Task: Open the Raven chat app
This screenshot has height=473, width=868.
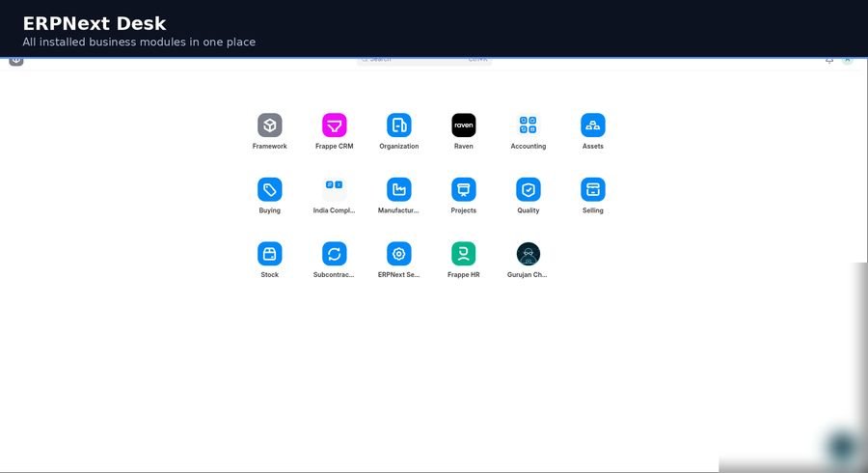Action: click(x=463, y=125)
